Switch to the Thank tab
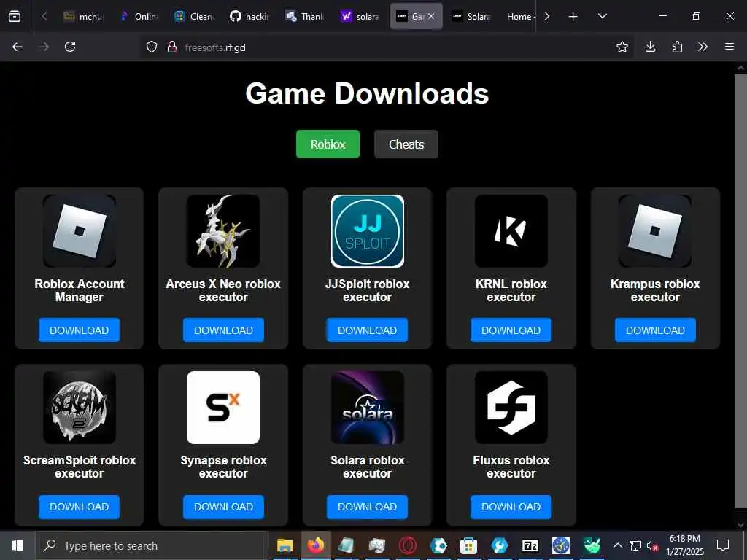Screen dimensions: 747x560 tap(306, 16)
